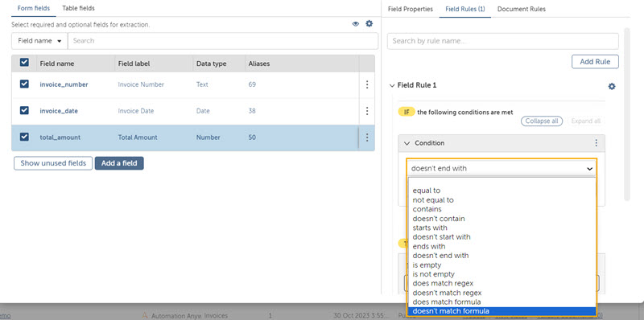
Task: Click aliases count 69
Action: [x=252, y=84]
